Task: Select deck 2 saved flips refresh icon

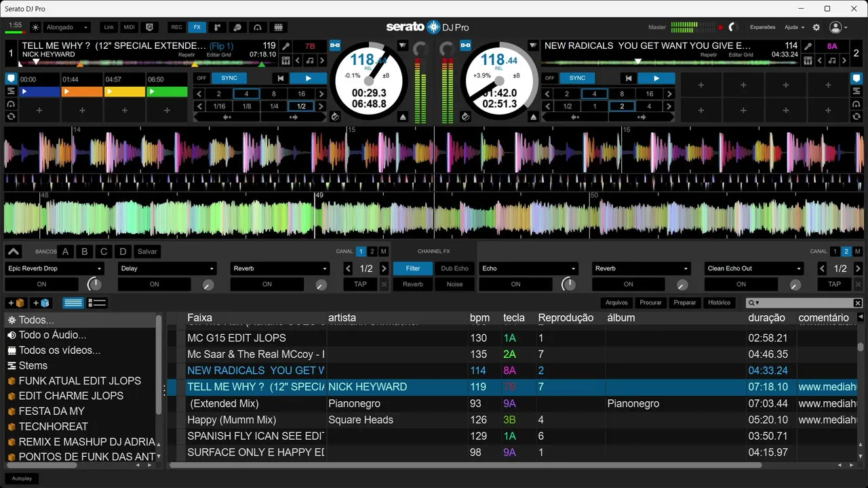Action: pyautogui.click(x=856, y=117)
